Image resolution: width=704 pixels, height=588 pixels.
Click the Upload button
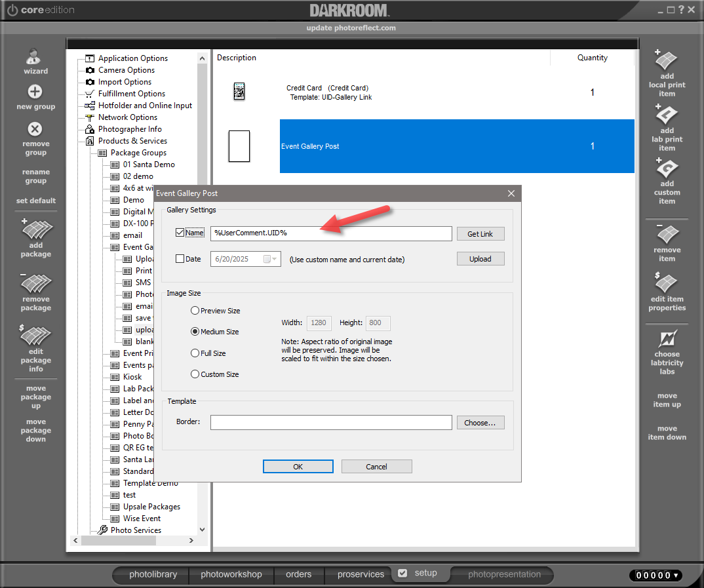click(480, 259)
